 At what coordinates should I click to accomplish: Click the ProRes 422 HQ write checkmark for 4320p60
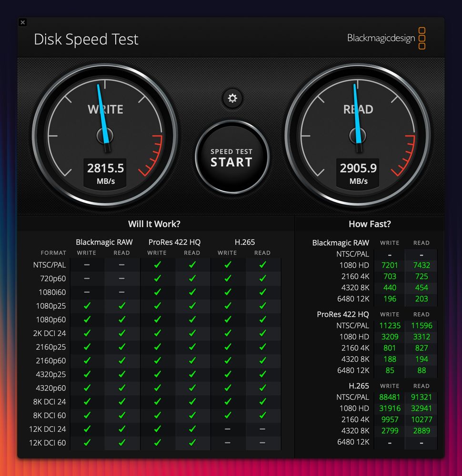(157, 387)
